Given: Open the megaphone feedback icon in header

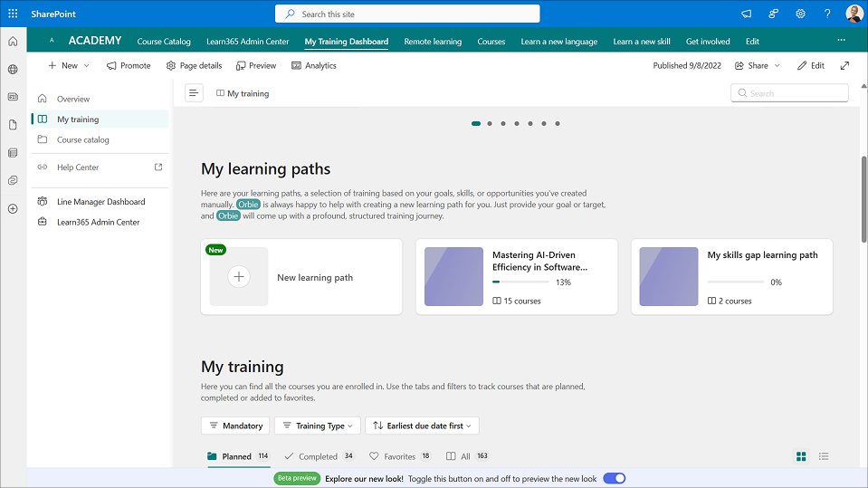Looking at the screenshot, I should point(747,14).
